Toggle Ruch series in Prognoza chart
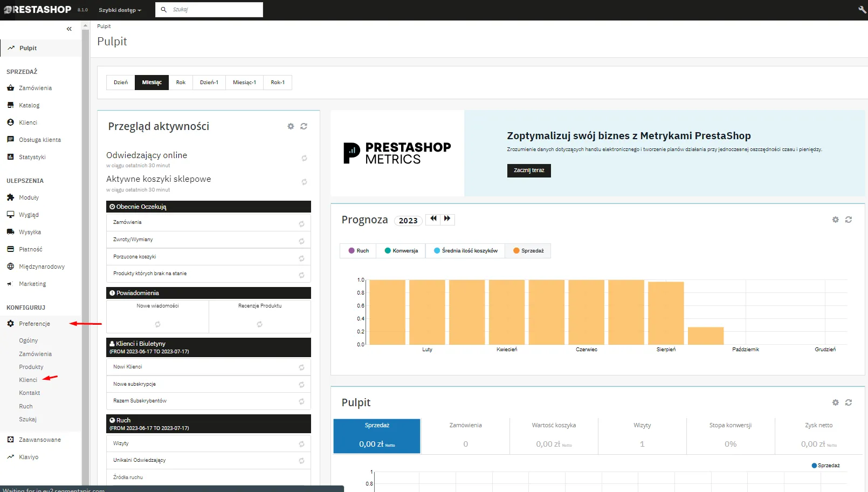 (x=359, y=251)
